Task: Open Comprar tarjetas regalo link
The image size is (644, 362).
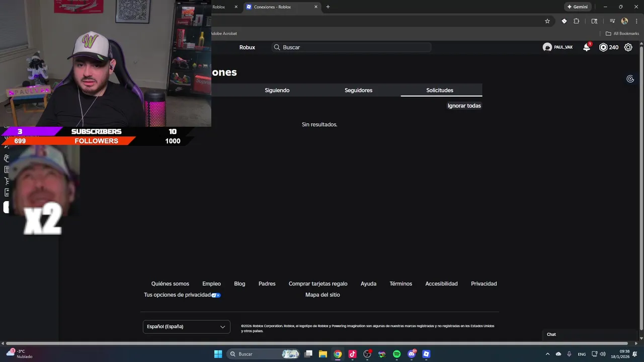Action: pos(318,284)
